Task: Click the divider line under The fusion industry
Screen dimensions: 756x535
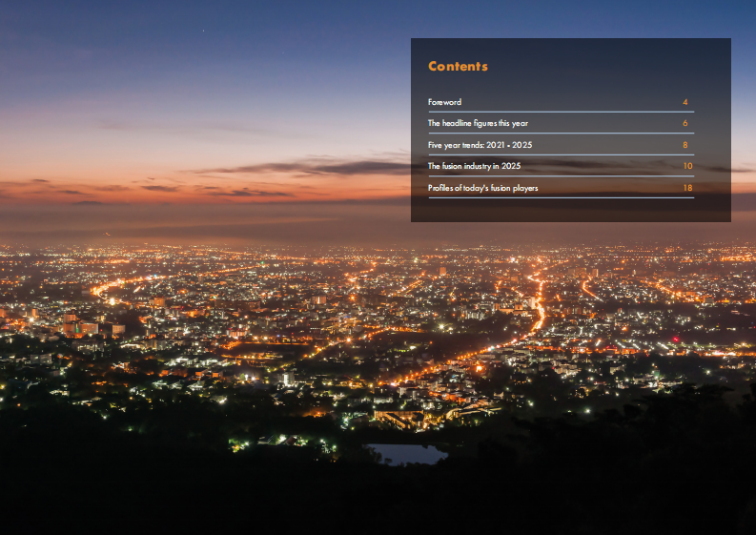Action: (561, 176)
